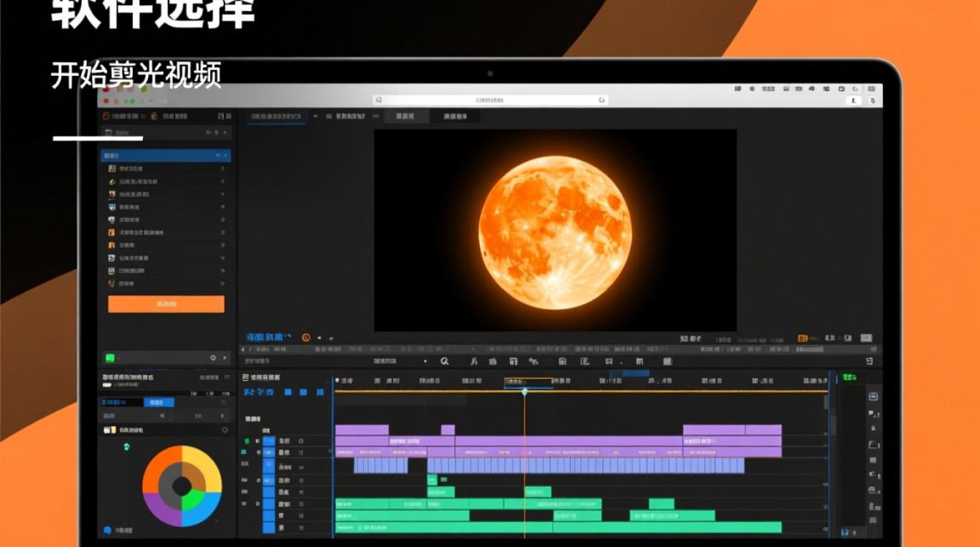Click the address bar in the browser window
Screen dimensions: 980x547
490,100
